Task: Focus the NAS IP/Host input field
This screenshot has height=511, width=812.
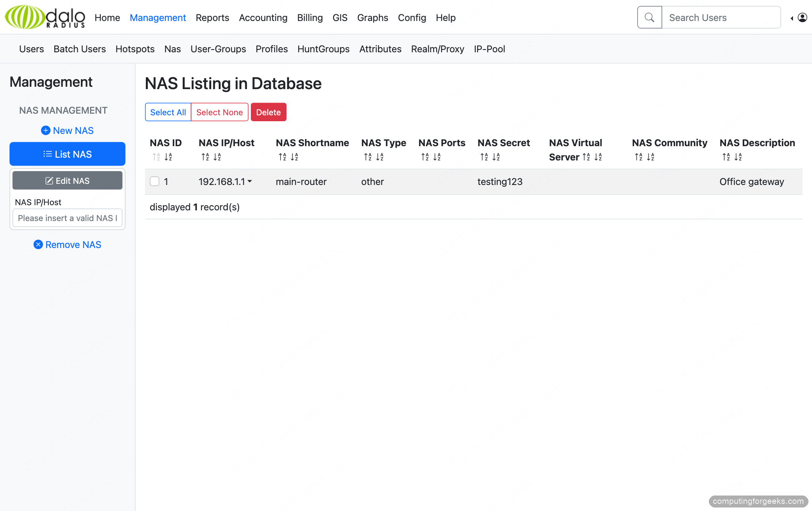Action: point(67,218)
